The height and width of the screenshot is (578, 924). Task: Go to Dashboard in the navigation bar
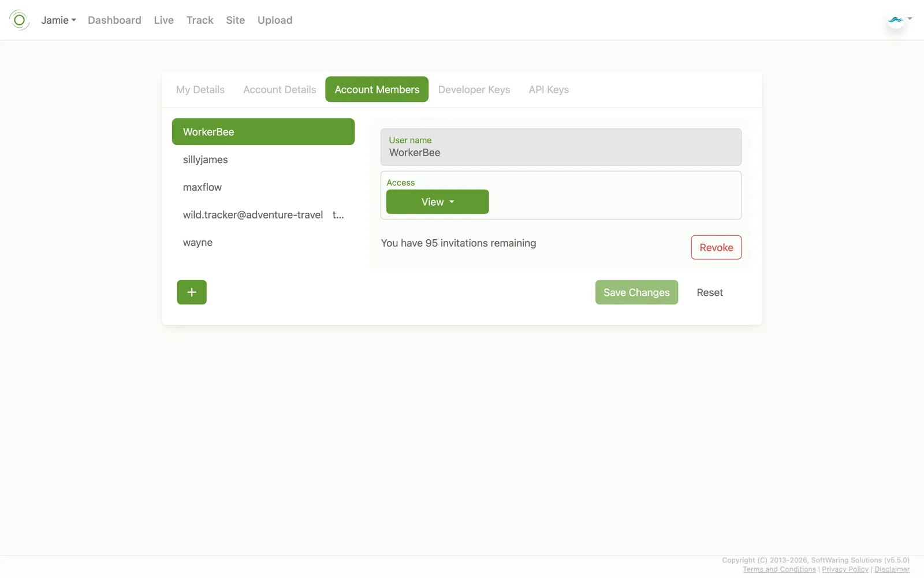point(114,20)
